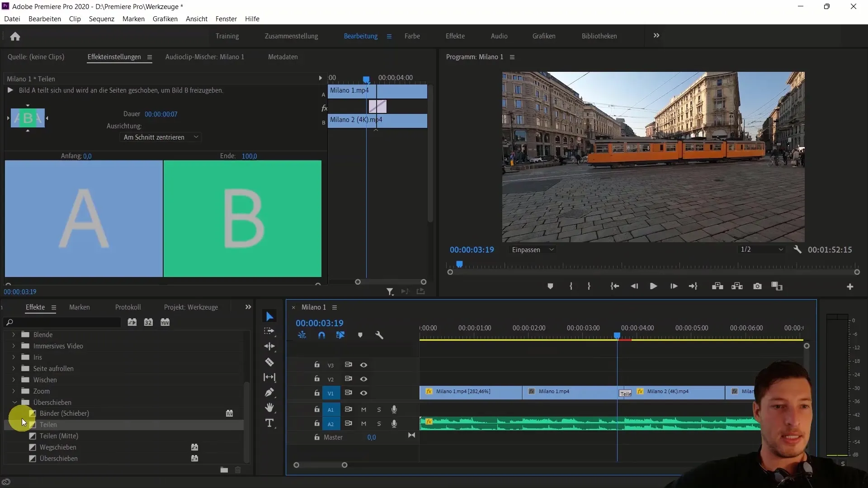Enable voice-over record on A1
Viewport: 868px width, 488px height.
(394, 409)
